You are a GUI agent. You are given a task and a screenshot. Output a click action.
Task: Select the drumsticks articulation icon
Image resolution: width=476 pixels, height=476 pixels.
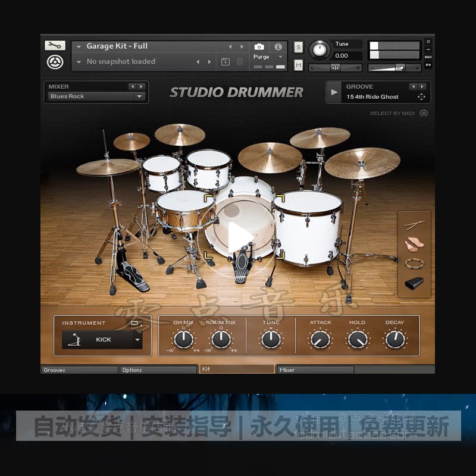pos(415,225)
